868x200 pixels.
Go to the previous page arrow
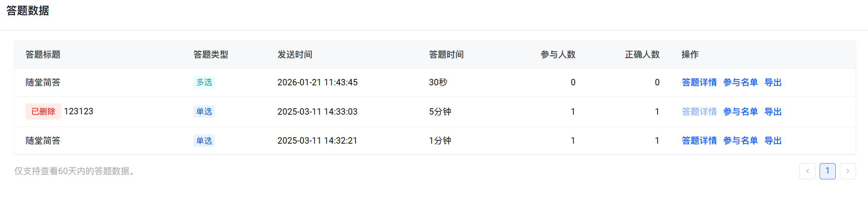tap(807, 171)
